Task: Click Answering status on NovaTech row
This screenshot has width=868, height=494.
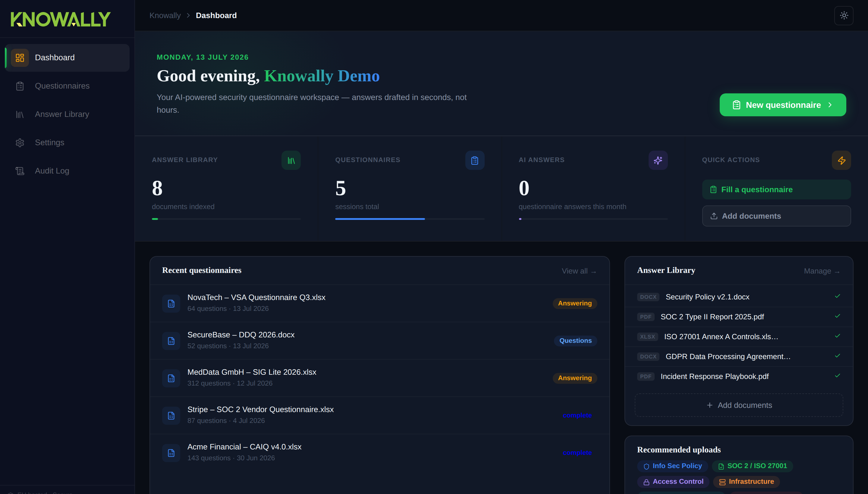Action: 575,303
